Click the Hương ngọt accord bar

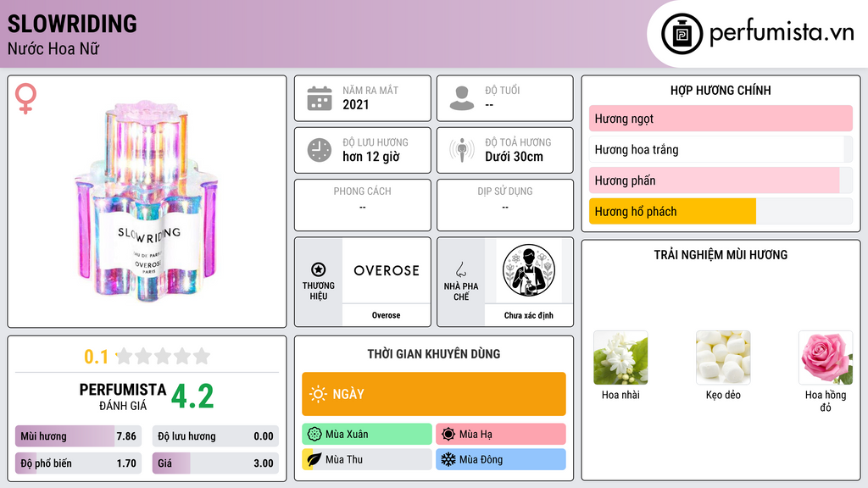pos(721,119)
